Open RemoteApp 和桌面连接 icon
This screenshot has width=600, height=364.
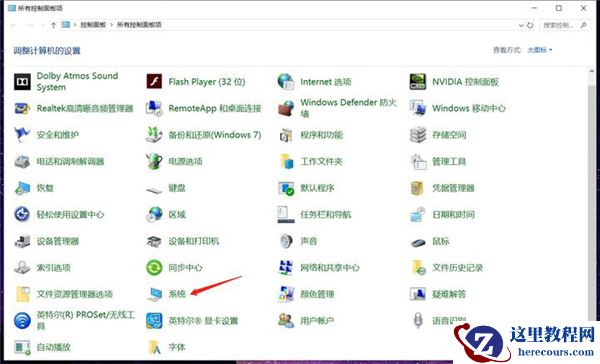[154, 108]
